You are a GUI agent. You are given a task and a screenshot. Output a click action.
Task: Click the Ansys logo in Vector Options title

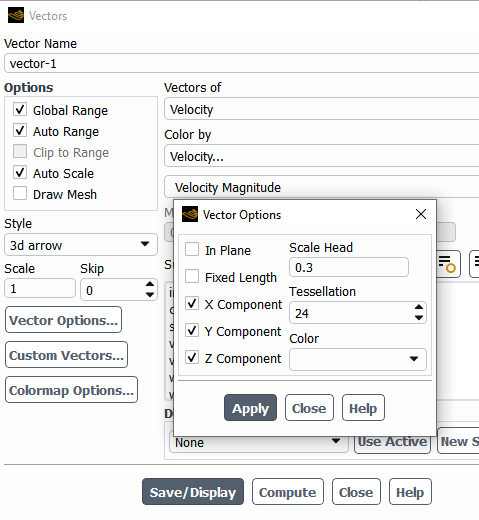coord(190,214)
